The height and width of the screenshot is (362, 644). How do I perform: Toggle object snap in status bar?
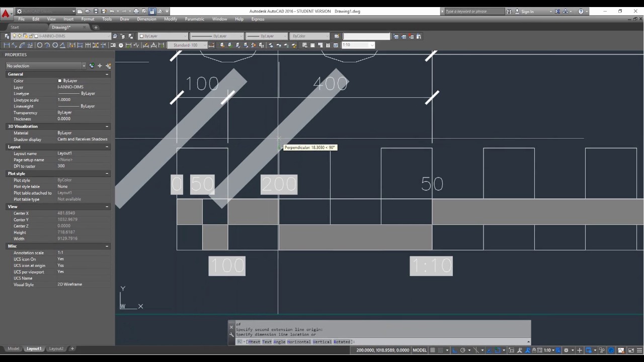[498, 350]
